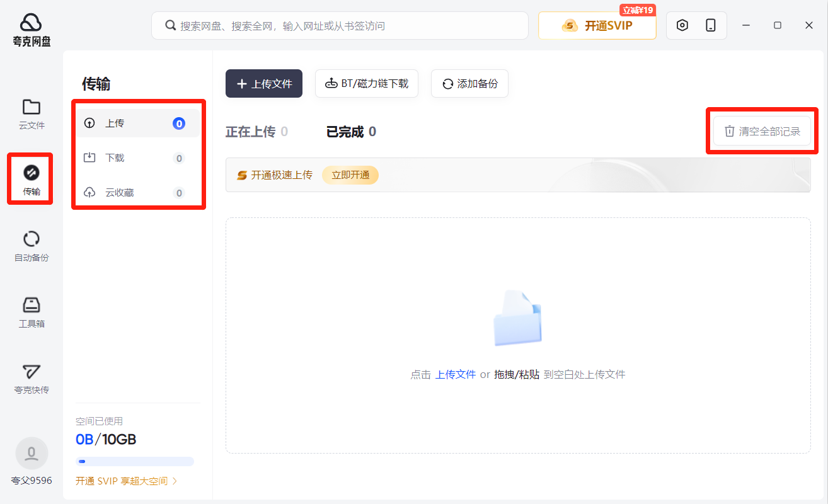
Task: Click 添加备份 button
Action: tap(469, 84)
